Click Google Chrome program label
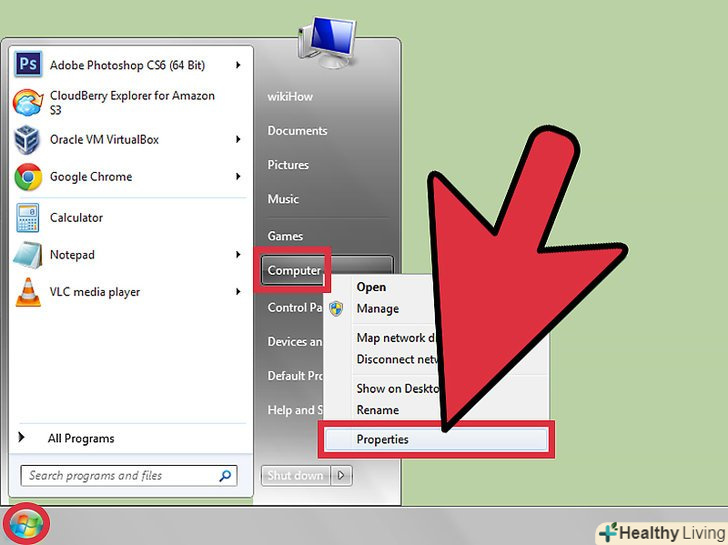Screen dimensions: 728x545 click(91, 177)
